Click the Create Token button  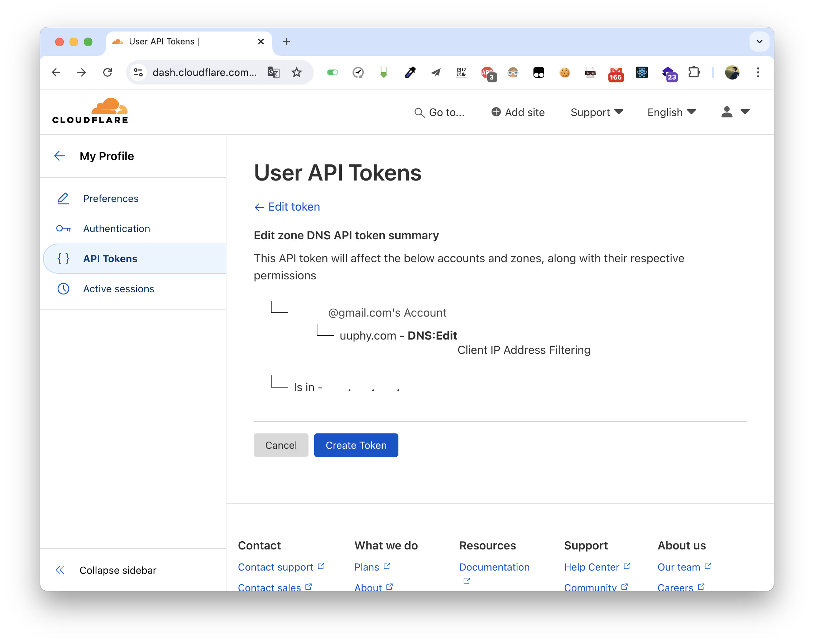356,445
